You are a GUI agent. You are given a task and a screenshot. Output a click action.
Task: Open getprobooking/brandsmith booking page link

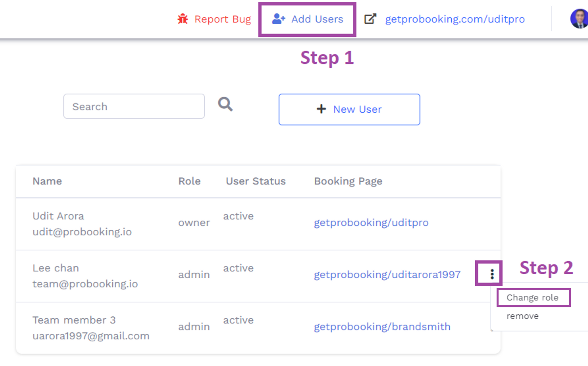pos(382,327)
